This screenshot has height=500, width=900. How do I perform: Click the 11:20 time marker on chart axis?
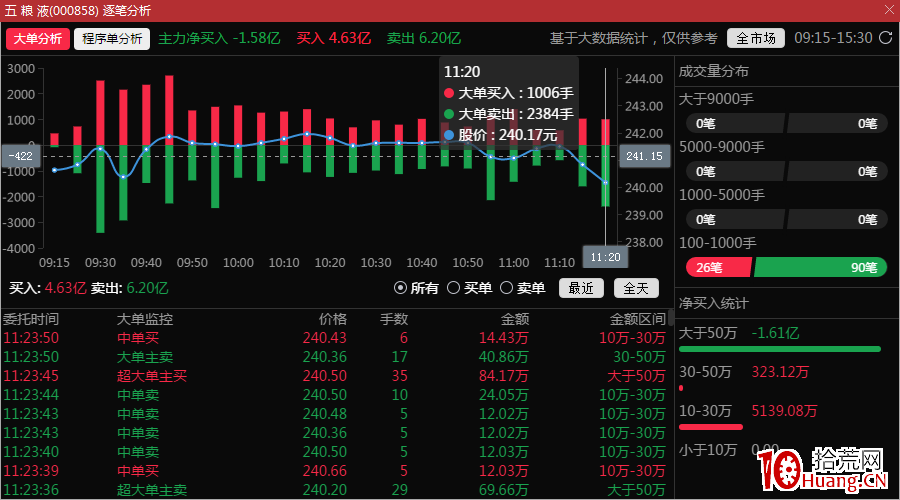606,257
